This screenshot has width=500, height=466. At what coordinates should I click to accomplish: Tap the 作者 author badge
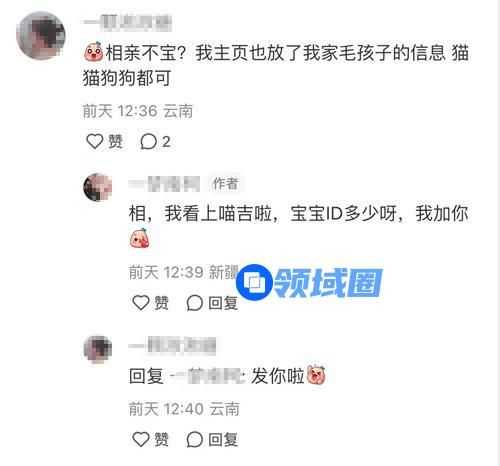coord(226,184)
